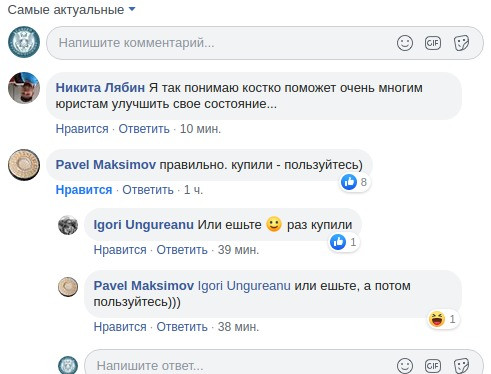Open mentioned Igori Ungureanu link in Pavel's reply
This screenshot has width=491, height=374.
(244, 286)
